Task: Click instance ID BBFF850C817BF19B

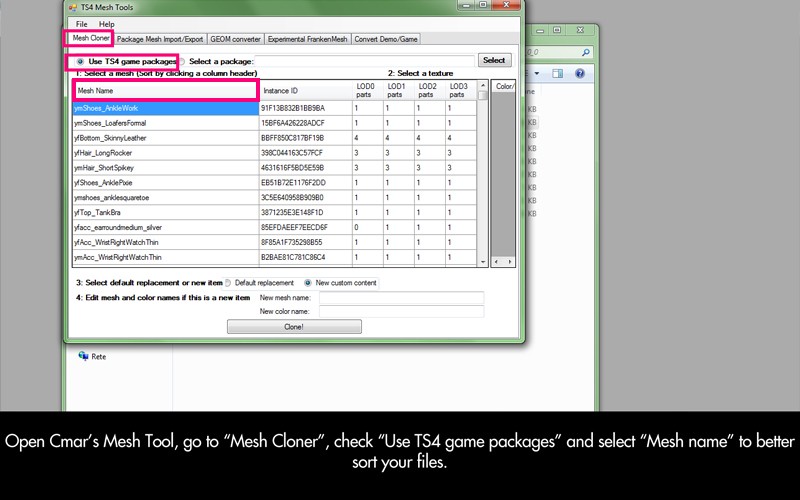Action: point(292,138)
